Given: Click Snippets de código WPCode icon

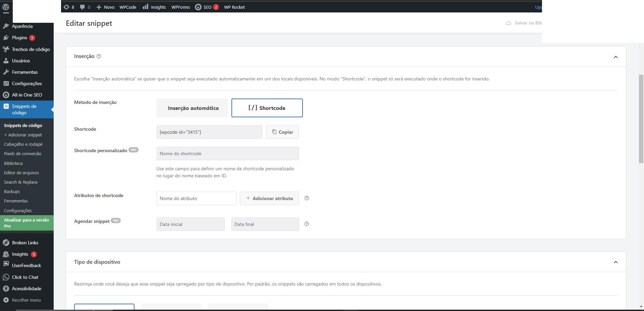Looking at the screenshot, I should click(x=6, y=106).
